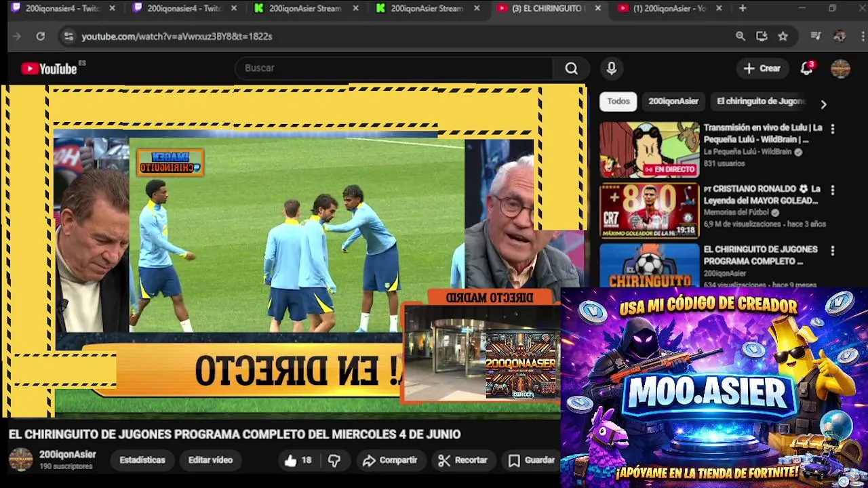
Task: Click the main video player
Action: [x=293, y=251]
